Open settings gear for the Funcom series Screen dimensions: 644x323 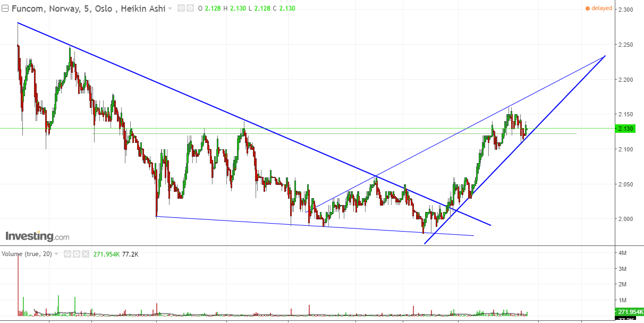189,8
